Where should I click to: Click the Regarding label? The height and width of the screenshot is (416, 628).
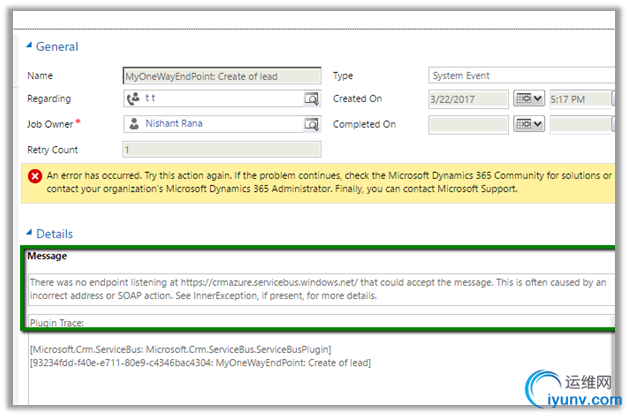point(49,98)
